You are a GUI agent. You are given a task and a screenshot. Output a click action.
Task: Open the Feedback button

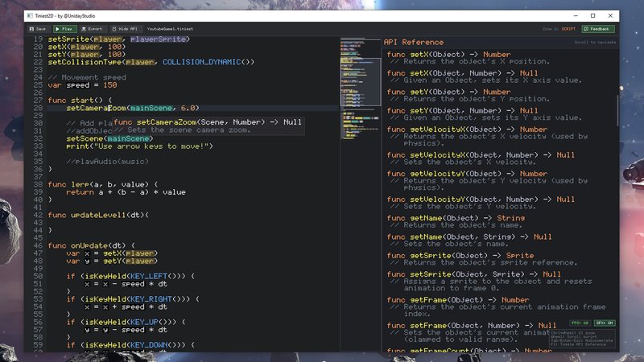[598, 29]
